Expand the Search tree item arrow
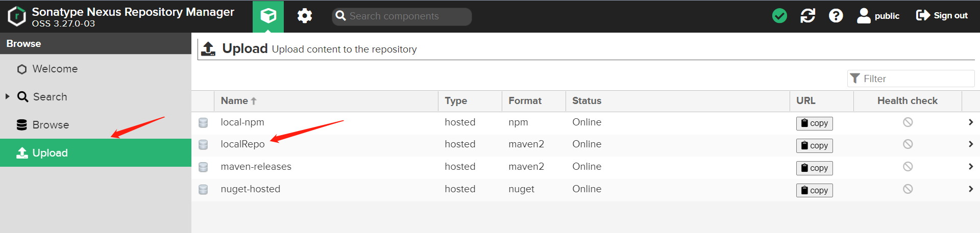The width and height of the screenshot is (980, 233). [7, 96]
